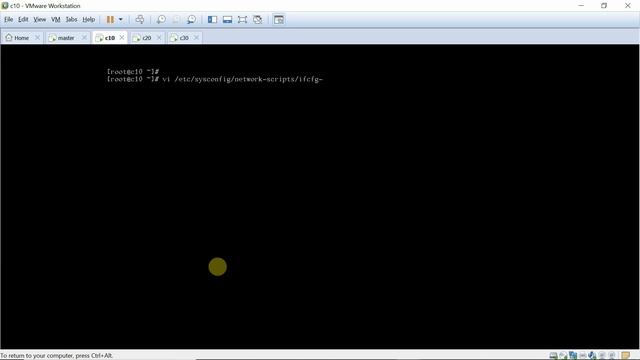Close the Home tab

(38, 38)
